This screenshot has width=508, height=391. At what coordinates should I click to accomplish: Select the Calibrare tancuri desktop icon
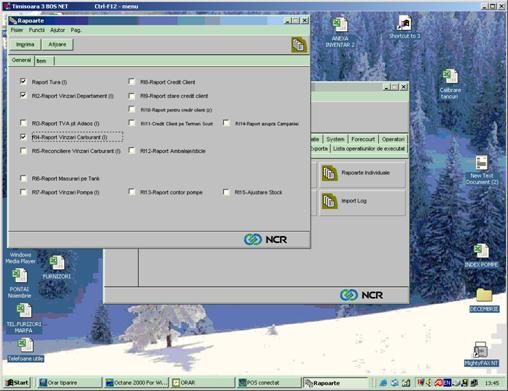[450, 77]
